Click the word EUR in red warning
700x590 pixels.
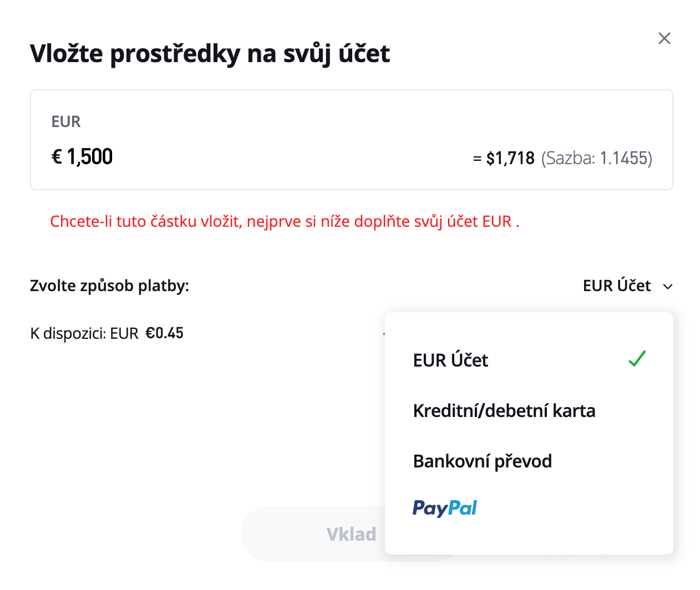tap(497, 222)
